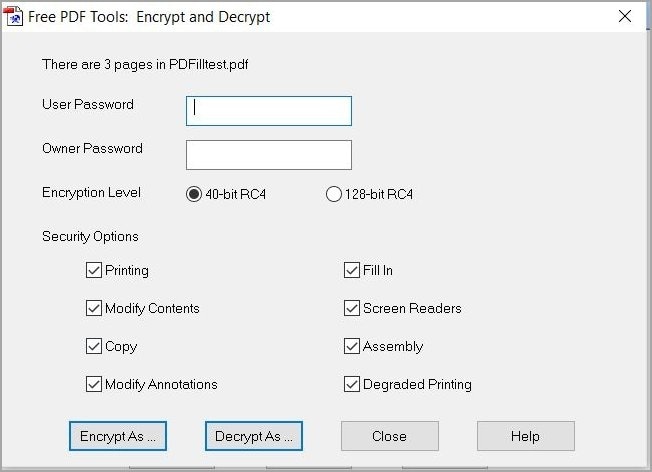Focus the Owner Password text box
This screenshot has height=472, width=652.
pos(268,155)
